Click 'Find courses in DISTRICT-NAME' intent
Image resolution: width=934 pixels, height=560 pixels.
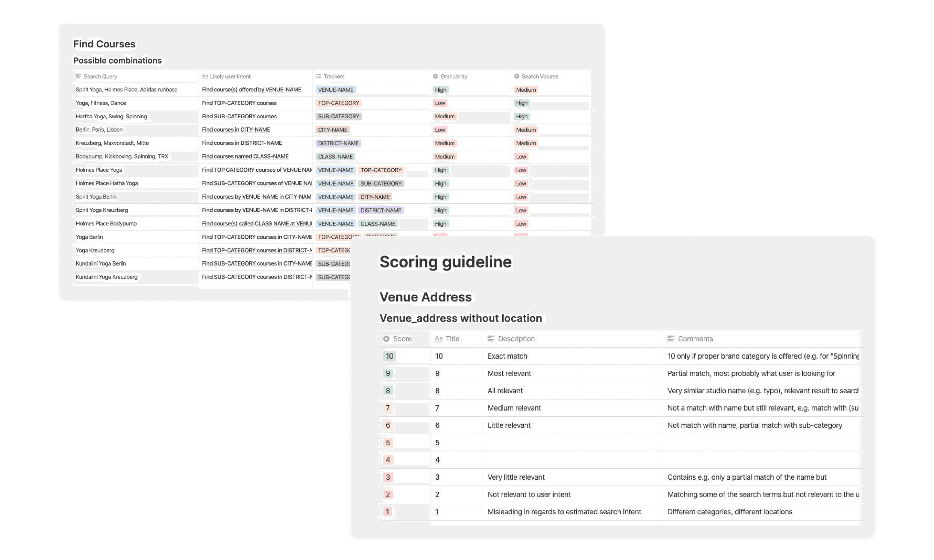click(x=242, y=143)
